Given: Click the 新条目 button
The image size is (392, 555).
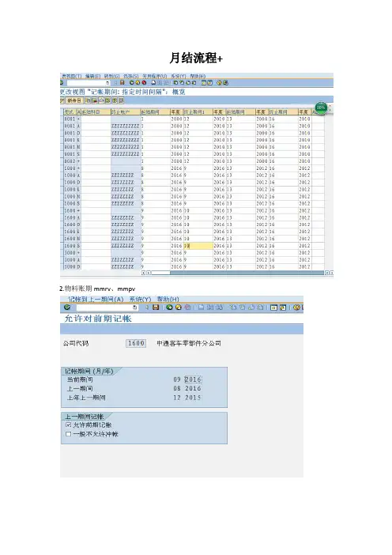Looking at the screenshot, I should click(x=74, y=100).
